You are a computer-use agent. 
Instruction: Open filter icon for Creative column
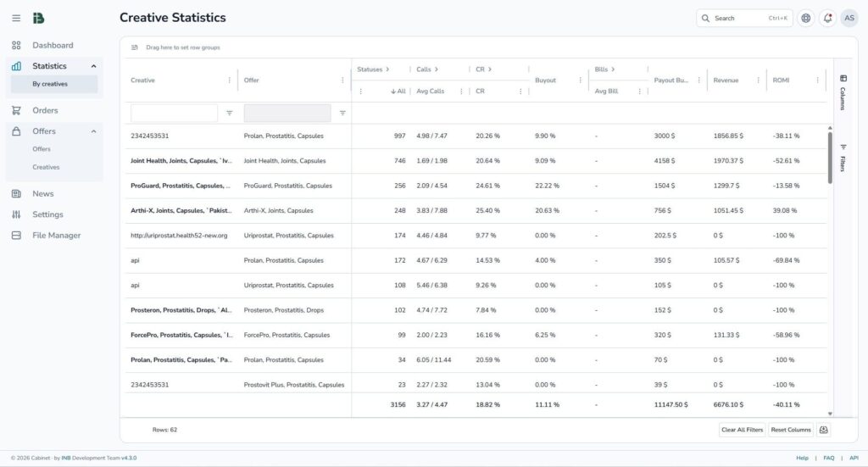point(229,113)
